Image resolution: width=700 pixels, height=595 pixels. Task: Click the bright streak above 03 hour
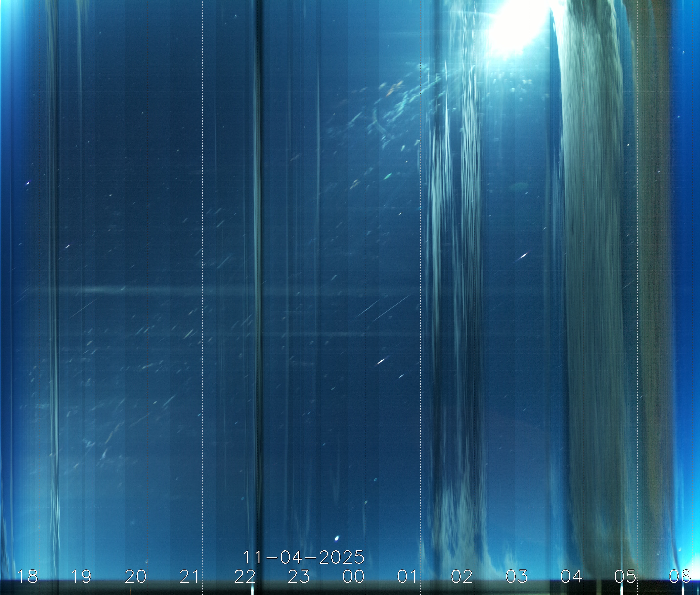click(x=523, y=256)
